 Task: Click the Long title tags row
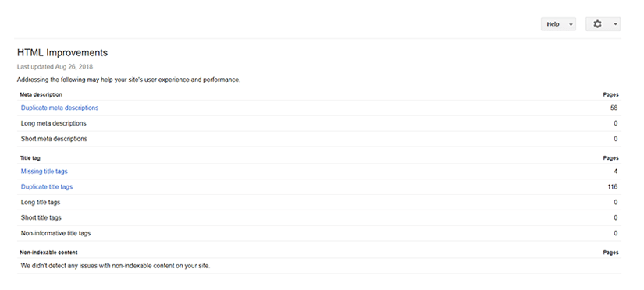[x=319, y=202]
